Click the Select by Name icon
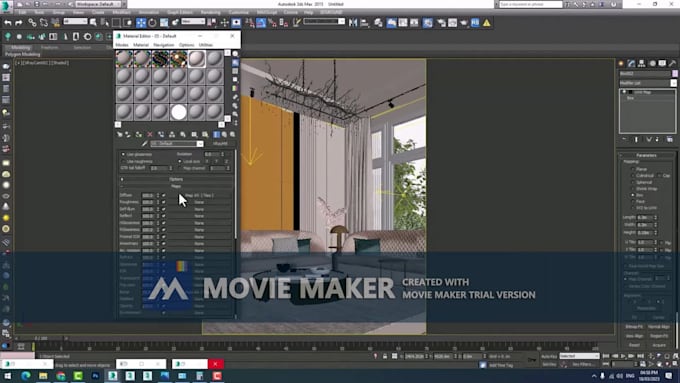Viewport: 680px width, 383px height. pos(105,23)
